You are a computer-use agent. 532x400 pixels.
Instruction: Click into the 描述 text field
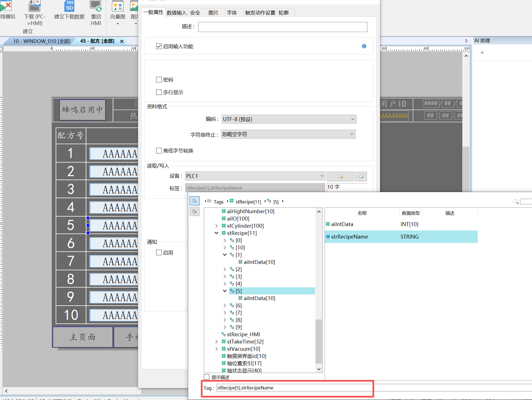coord(283,27)
